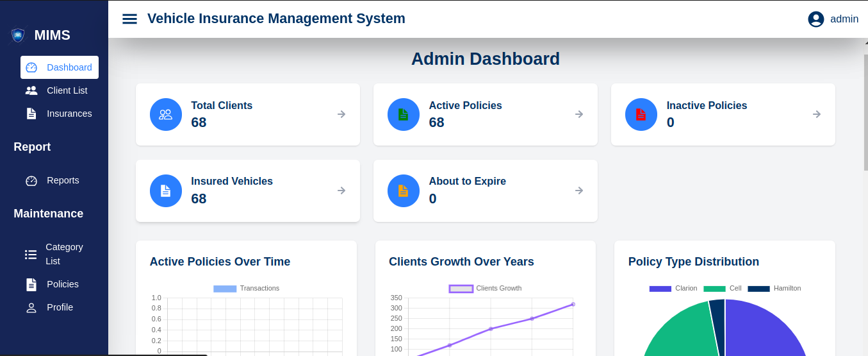Screen dimensions: 868x356
Task: Open Client List in the sidebar
Action: tap(67, 90)
